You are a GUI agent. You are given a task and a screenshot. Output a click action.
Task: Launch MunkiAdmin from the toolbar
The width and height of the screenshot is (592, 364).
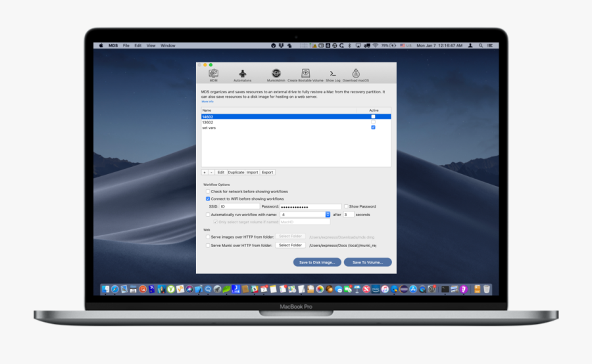tap(276, 75)
